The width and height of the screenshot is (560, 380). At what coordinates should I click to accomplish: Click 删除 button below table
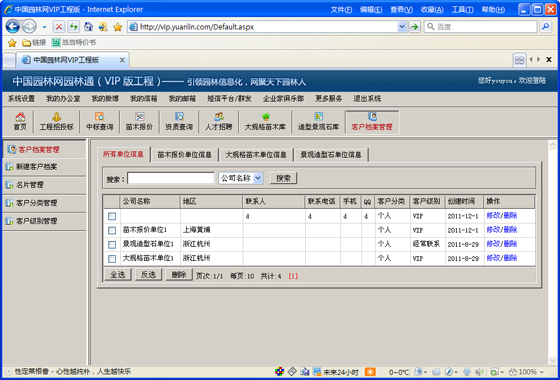point(179,274)
